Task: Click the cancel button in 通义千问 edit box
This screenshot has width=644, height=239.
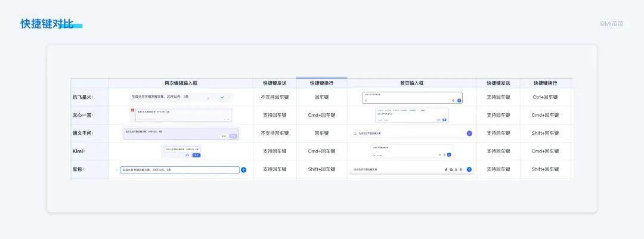Action: (224, 136)
